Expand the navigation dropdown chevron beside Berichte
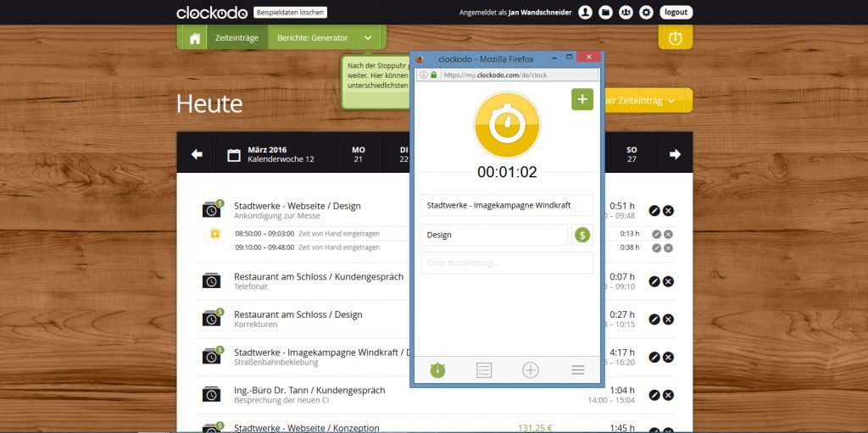The image size is (868, 433). (368, 38)
